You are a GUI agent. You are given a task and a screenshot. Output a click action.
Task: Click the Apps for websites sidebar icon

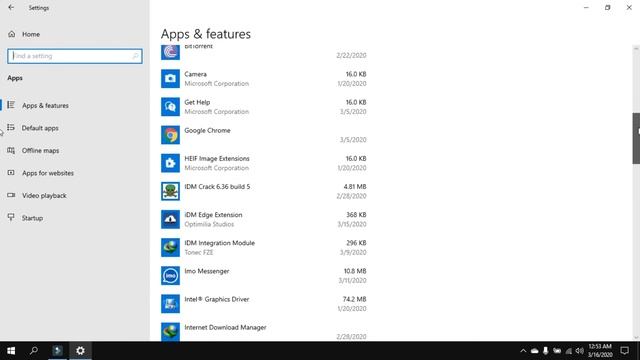pyautogui.click(x=11, y=173)
